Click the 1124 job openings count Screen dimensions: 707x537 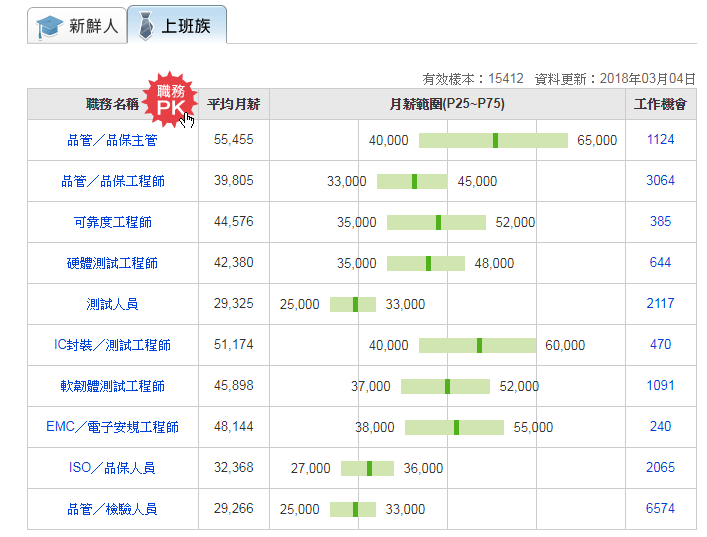coord(660,140)
